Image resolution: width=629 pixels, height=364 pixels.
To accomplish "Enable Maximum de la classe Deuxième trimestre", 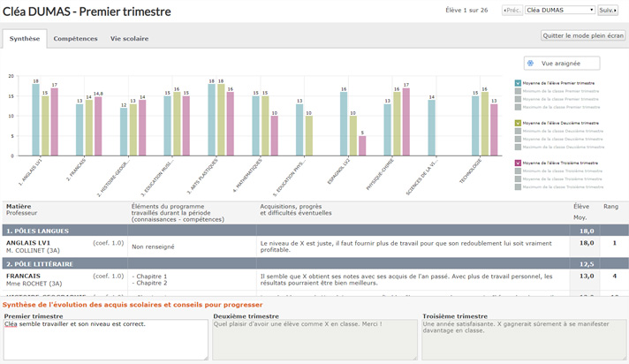I will pos(518,148).
